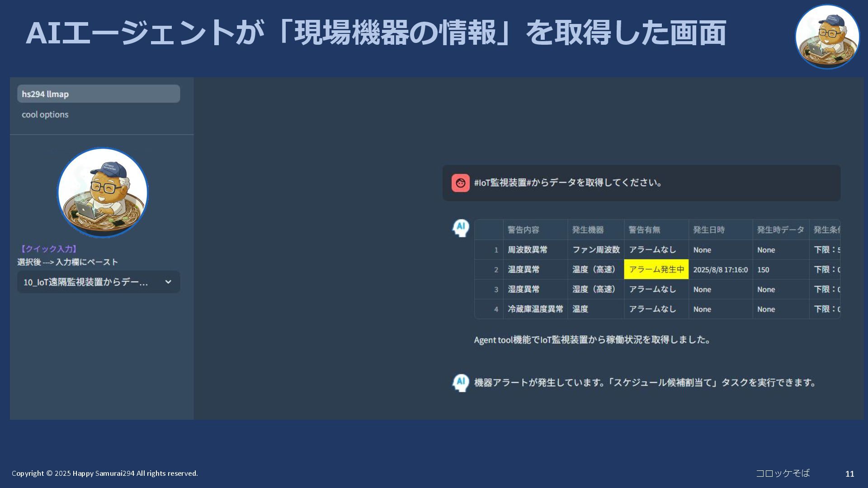This screenshot has width=868, height=488.
Task: Click the 冷蔵庫温度異常 cell in row 4
Action: click(x=535, y=309)
